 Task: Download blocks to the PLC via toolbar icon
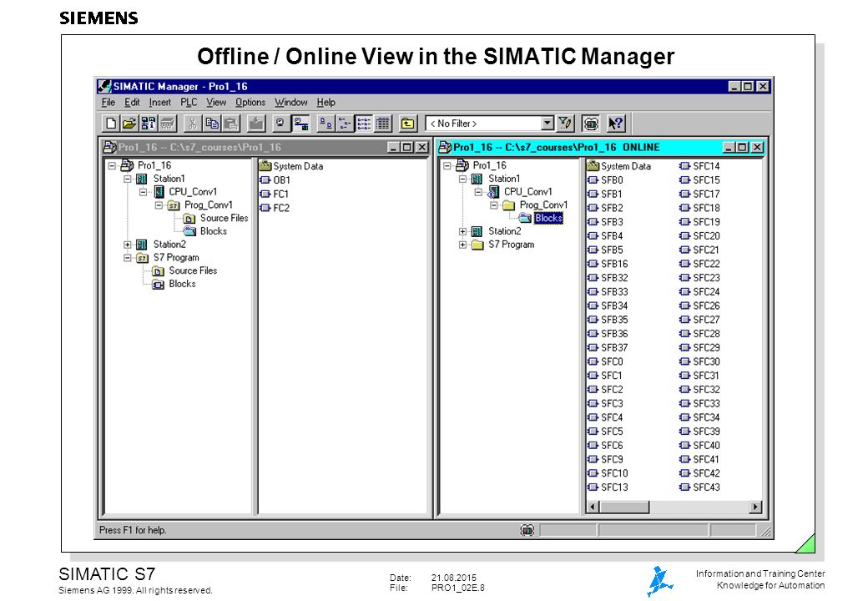(x=255, y=124)
